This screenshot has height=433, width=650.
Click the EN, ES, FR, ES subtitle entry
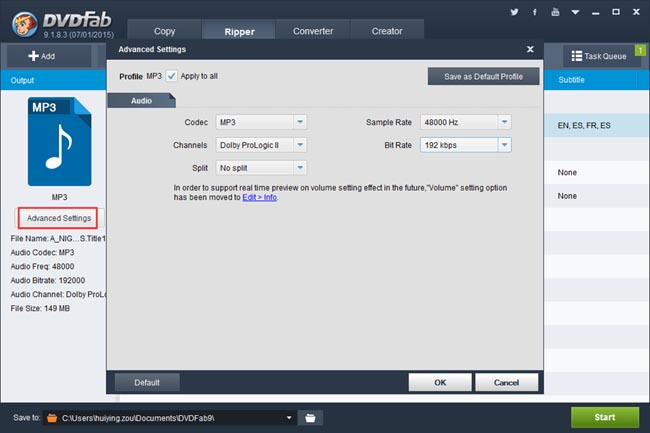point(584,126)
